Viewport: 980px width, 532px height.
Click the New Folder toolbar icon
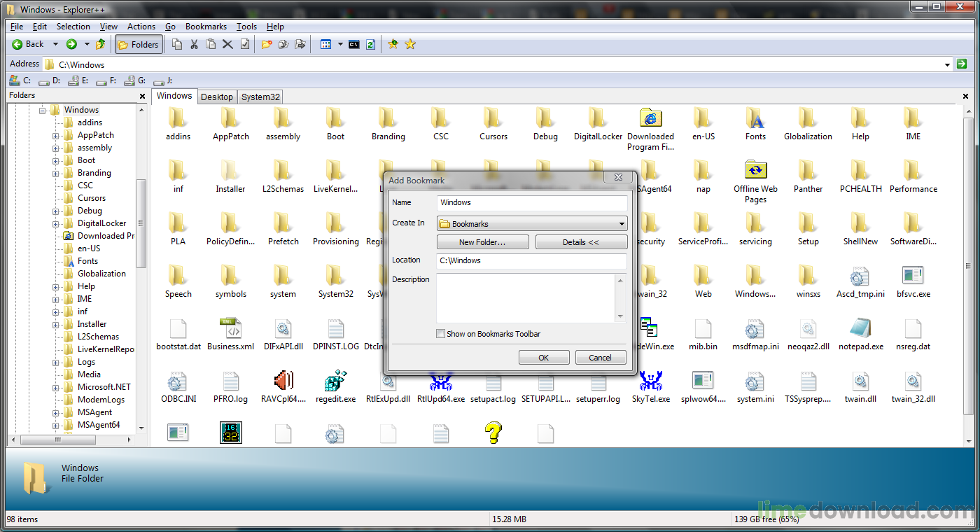click(x=267, y=44)
